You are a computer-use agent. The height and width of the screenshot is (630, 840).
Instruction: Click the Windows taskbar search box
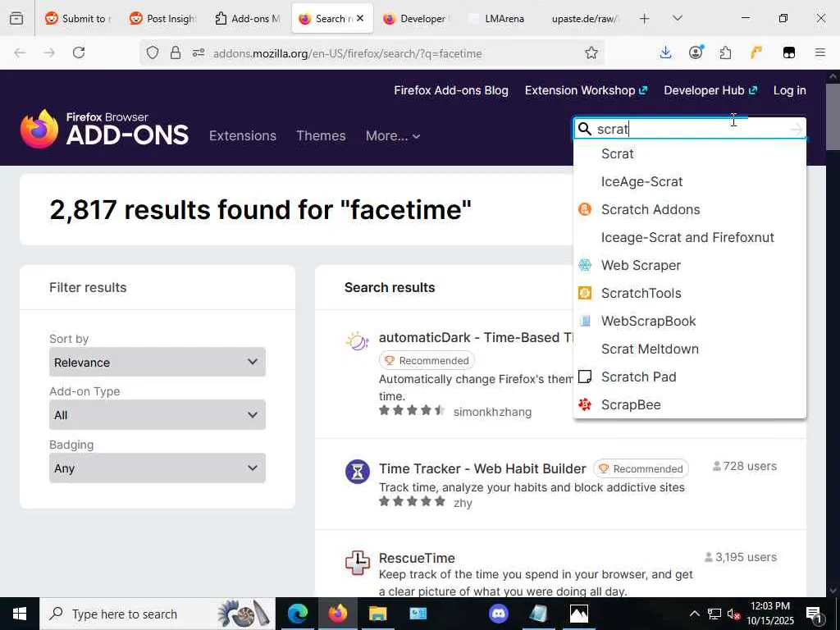tap(157, 614)
